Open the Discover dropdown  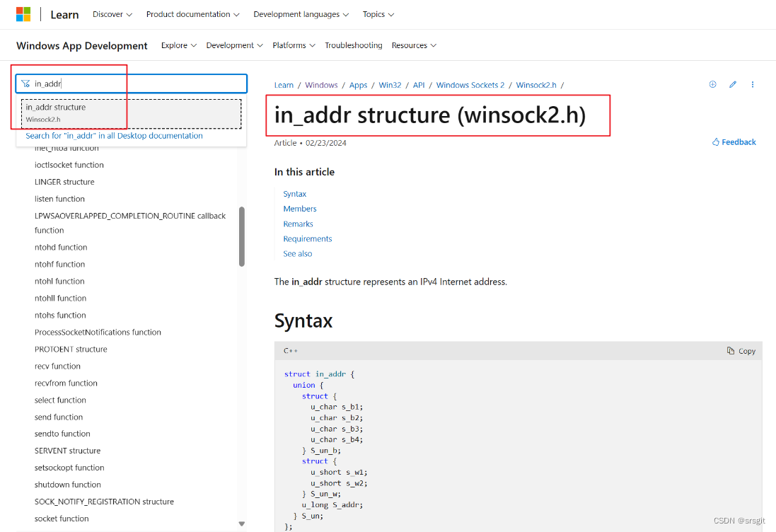112,14
